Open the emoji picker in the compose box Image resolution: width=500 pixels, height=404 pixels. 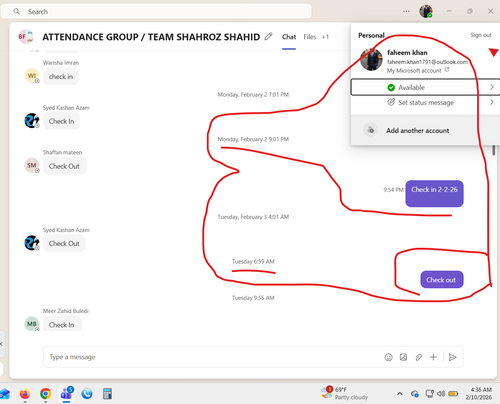pyautogui.click(x=388, y=357)
